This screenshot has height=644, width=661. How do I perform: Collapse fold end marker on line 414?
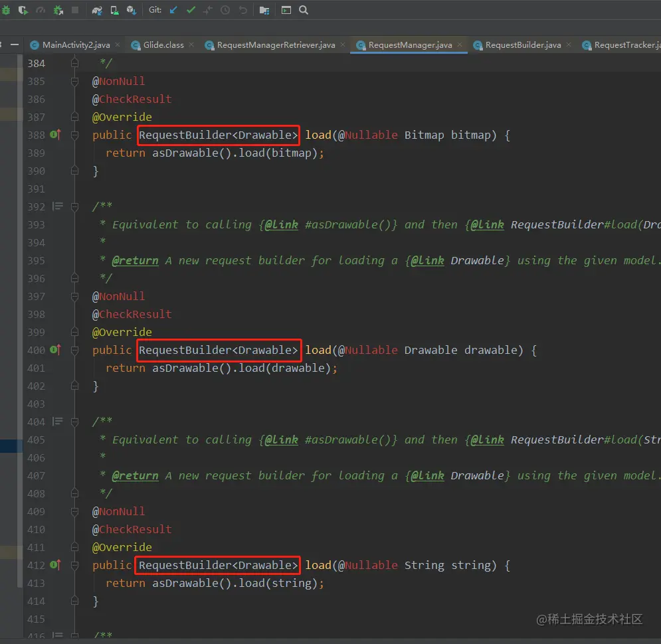click(x=74, y=601)
